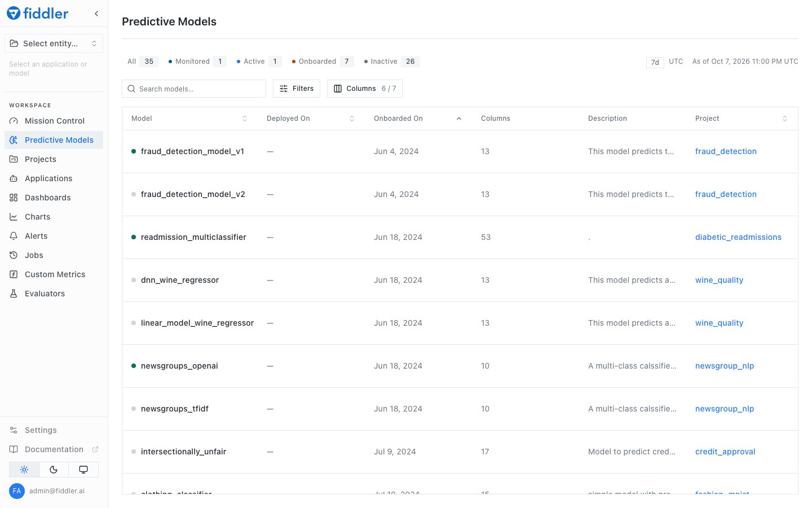
Task: Open Settings in the sidebar
Action: (x=54, y=430)
